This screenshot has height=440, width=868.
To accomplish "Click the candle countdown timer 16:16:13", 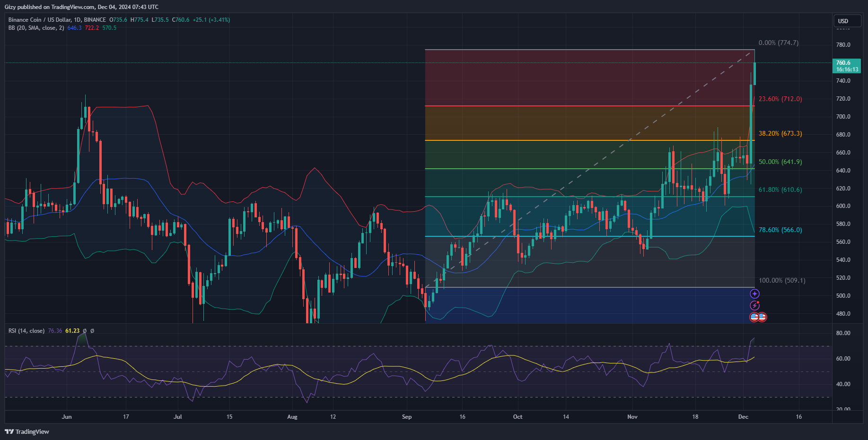I will pyautogui.click(x=847, y=69).
